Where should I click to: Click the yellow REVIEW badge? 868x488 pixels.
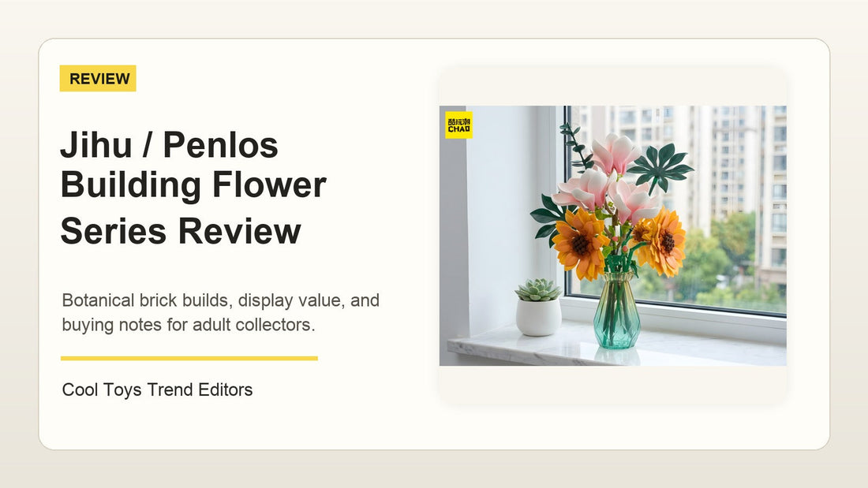98,79
